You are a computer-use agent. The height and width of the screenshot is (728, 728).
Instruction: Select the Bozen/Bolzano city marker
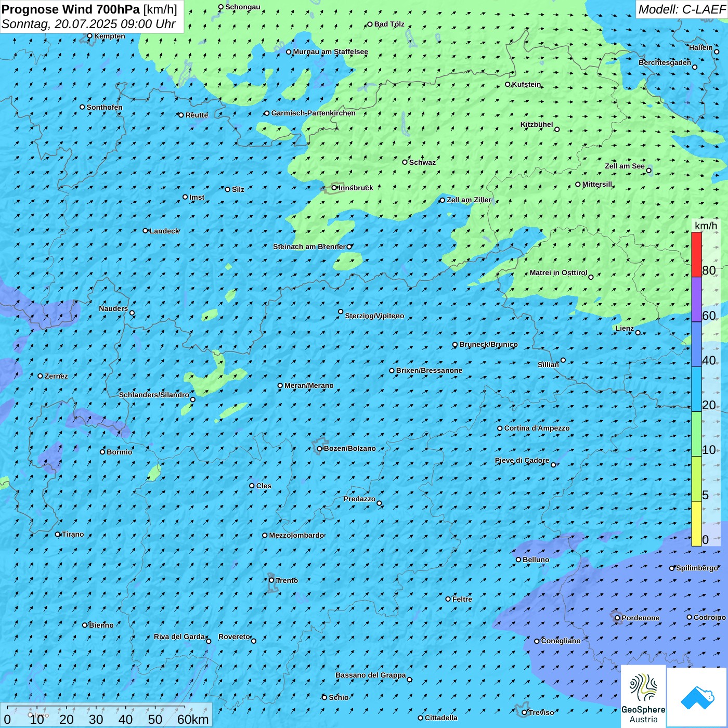319,449
